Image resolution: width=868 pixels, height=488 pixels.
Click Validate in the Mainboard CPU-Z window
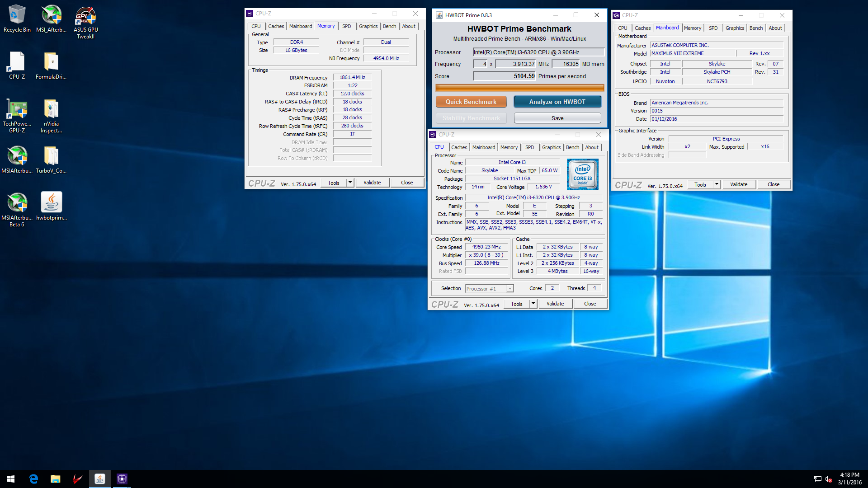pyautogui.click(x=739, y=184)
